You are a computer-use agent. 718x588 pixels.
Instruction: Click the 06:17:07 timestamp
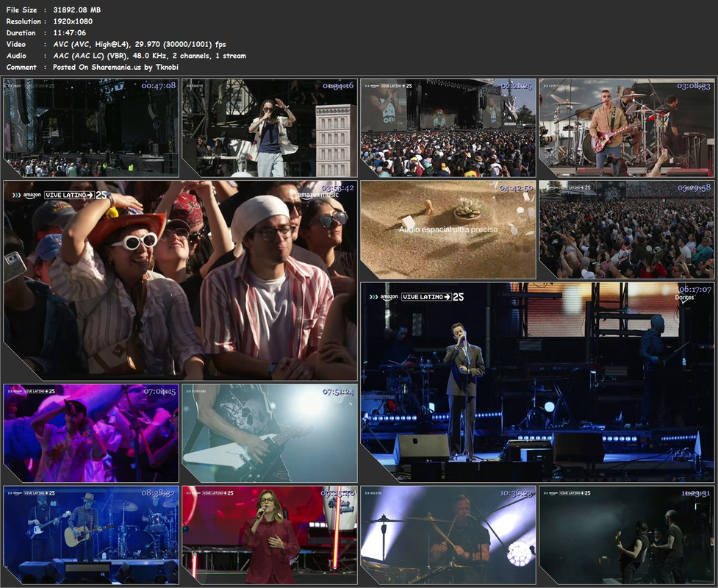coord(695,290)
